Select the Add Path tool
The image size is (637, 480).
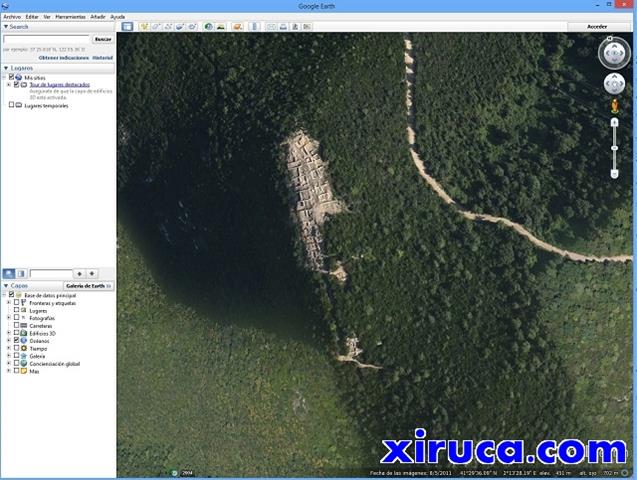168,27
